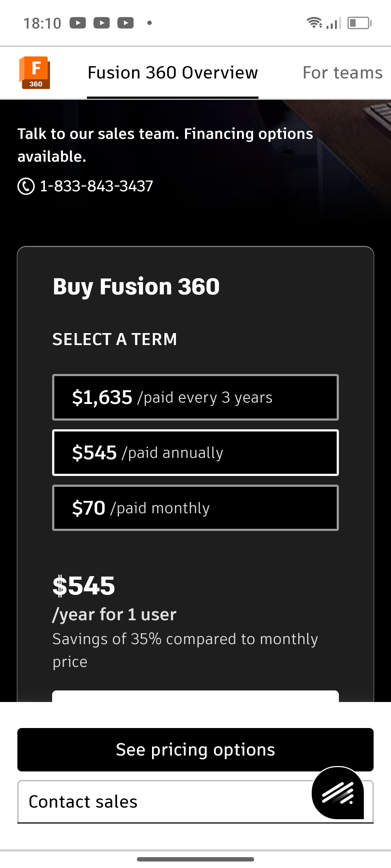Tap the phone icon beside the sales number

coord(26,186)
